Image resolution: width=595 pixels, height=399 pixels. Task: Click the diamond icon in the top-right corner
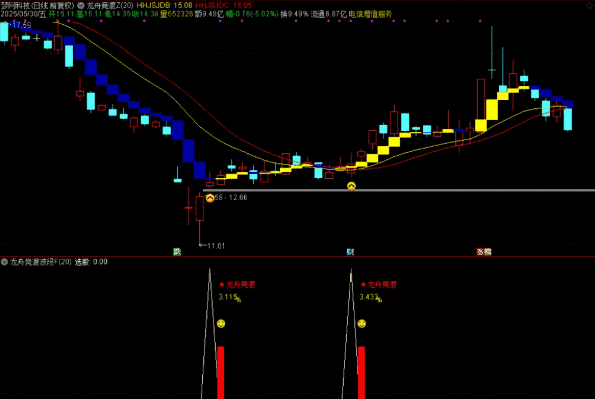(589, 5)
